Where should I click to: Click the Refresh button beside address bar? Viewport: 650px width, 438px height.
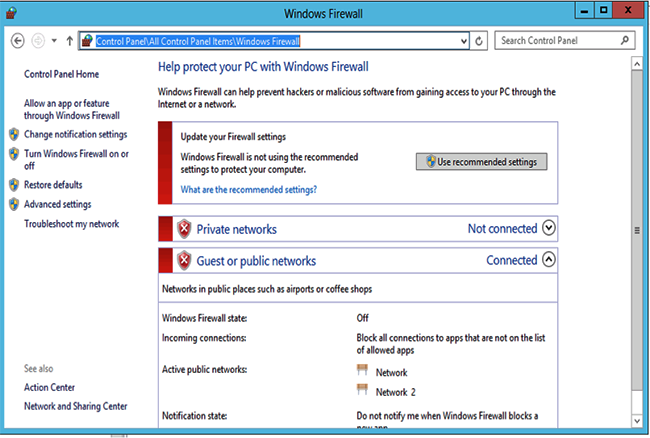pos(481,41)
